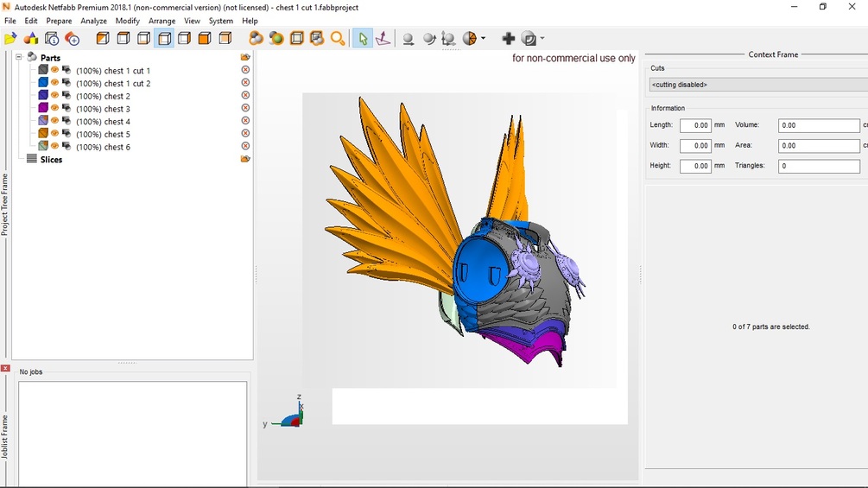Open dropdown arrow beside sliced sphere icon

[x=484, y=39]
